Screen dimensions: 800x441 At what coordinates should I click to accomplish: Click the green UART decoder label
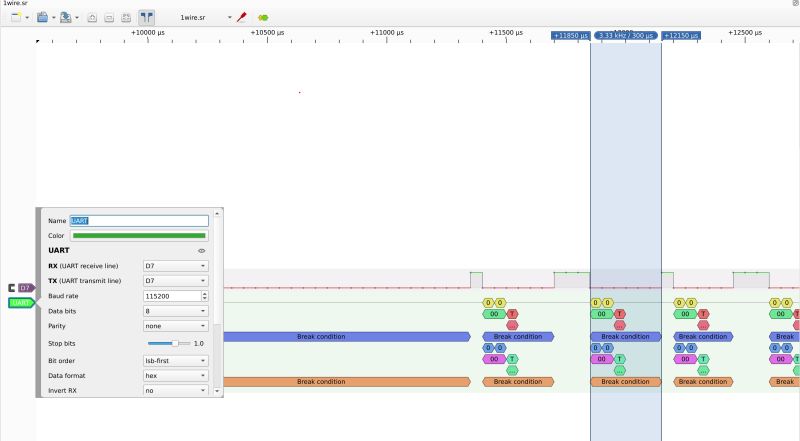click(x=21, y=303)
